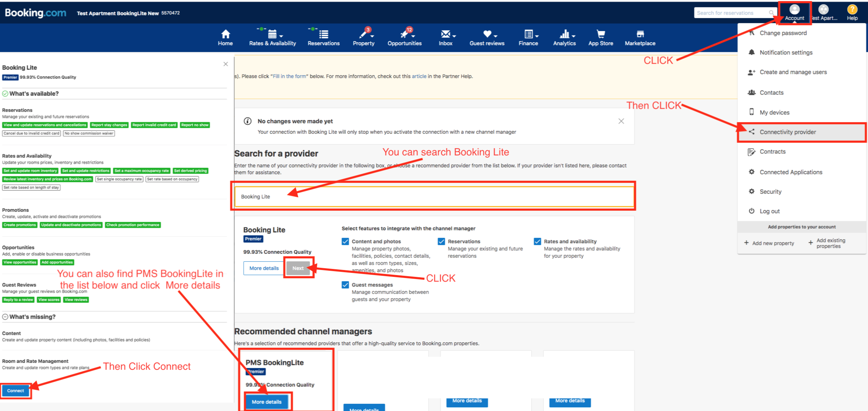Click More details beside Next button
Image resolution: width=868 pixels, height=411 pixels.
point(264,268)
